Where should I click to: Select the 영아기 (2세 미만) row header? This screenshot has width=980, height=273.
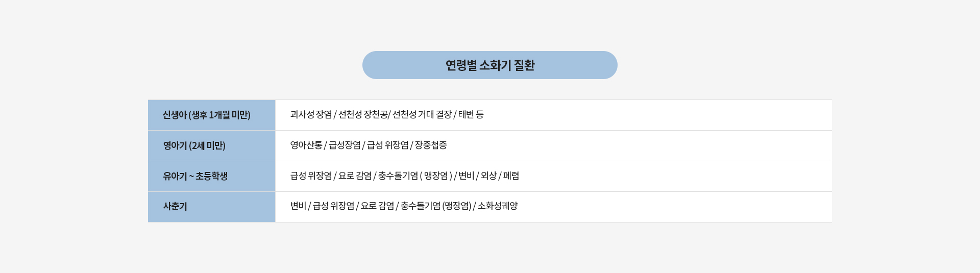pos(194,145)
